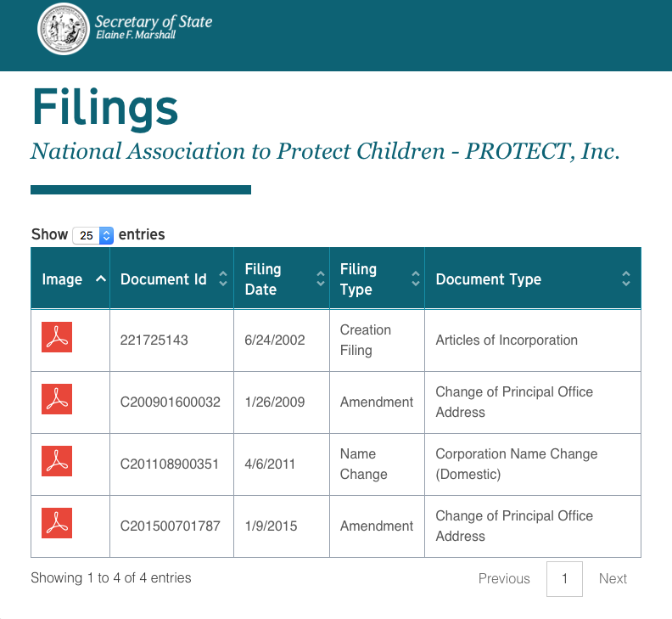Sort by Filing Type column arrows

pyautogui.click(x=416, y=279)
